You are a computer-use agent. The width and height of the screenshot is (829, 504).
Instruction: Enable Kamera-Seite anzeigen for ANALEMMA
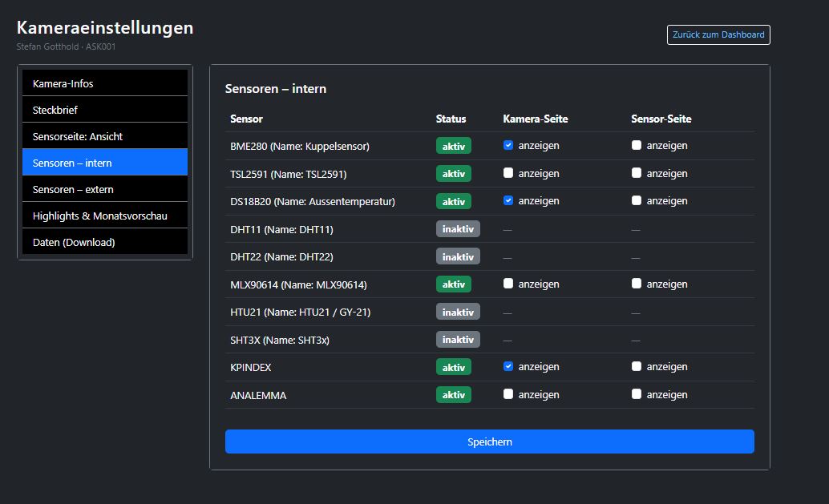pyautogui.click(x=508, y=394)
